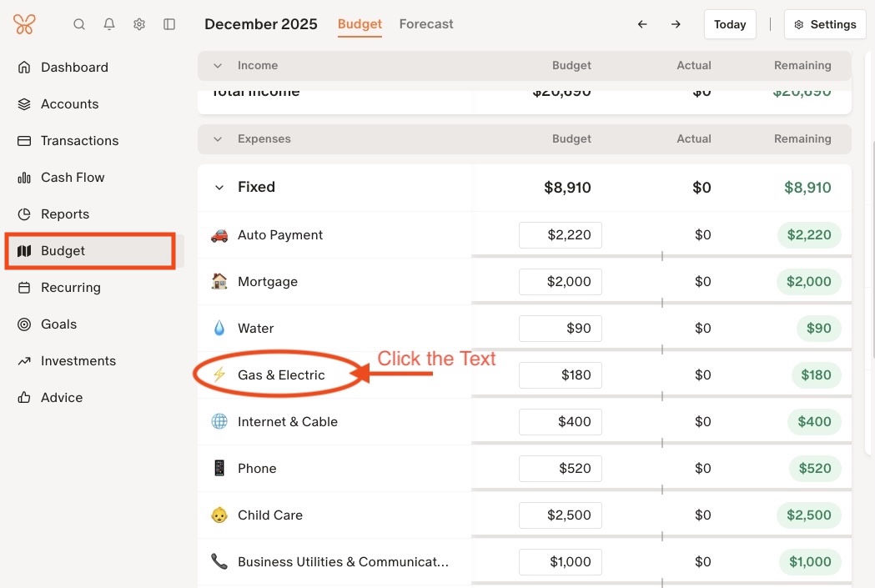
Task: Click the Today button
Action: [x=730, y=24]
